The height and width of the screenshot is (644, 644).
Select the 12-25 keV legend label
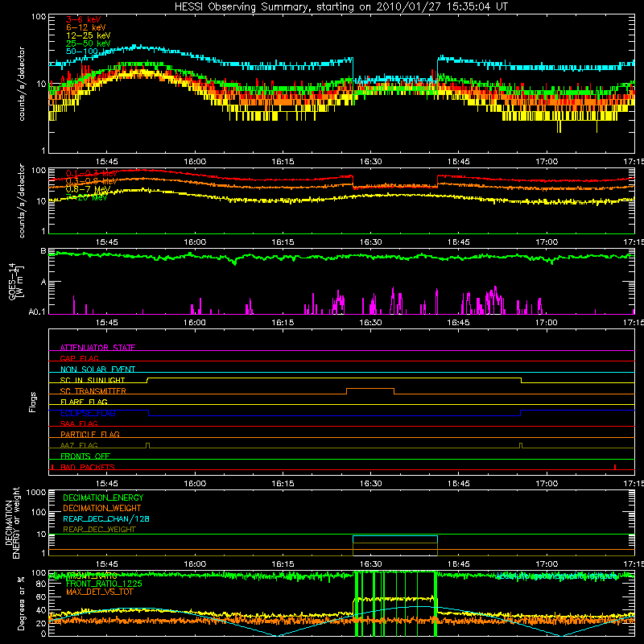tap(89, 35)
